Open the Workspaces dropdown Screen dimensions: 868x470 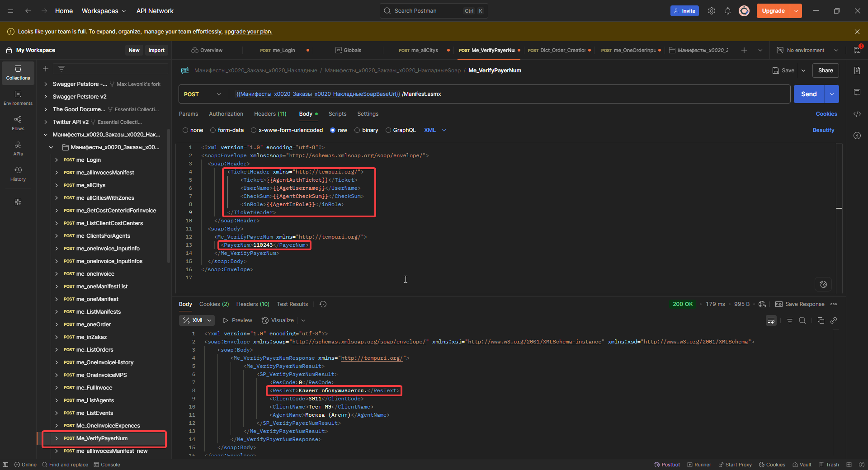point(104,11)
